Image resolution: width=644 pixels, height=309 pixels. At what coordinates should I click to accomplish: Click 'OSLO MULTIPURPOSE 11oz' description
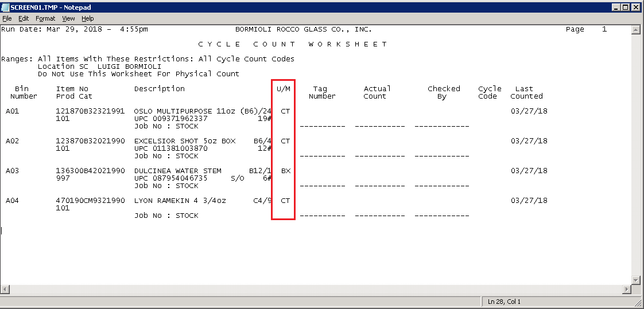184,111
